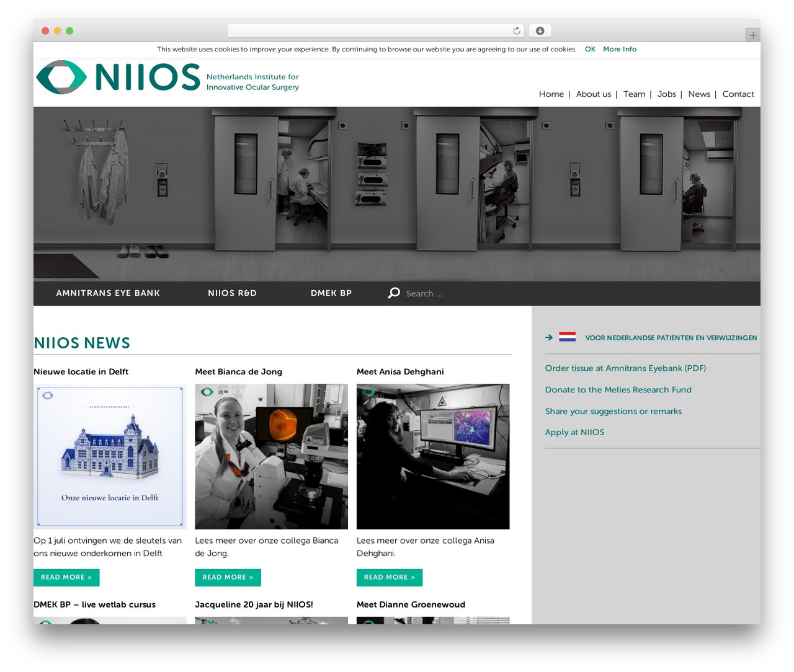Viewport: 794px width, 672px height.
Task: Open Order tissue at Amnitrans Eyebank PDF
Action: (x=625, y=368)
